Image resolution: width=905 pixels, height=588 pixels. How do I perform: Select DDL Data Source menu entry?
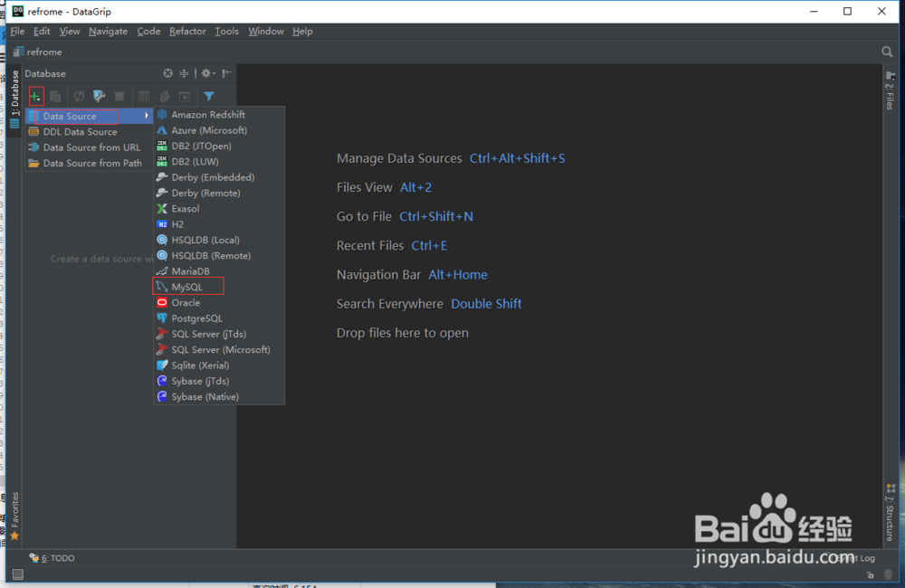click(x=89, y=131)
